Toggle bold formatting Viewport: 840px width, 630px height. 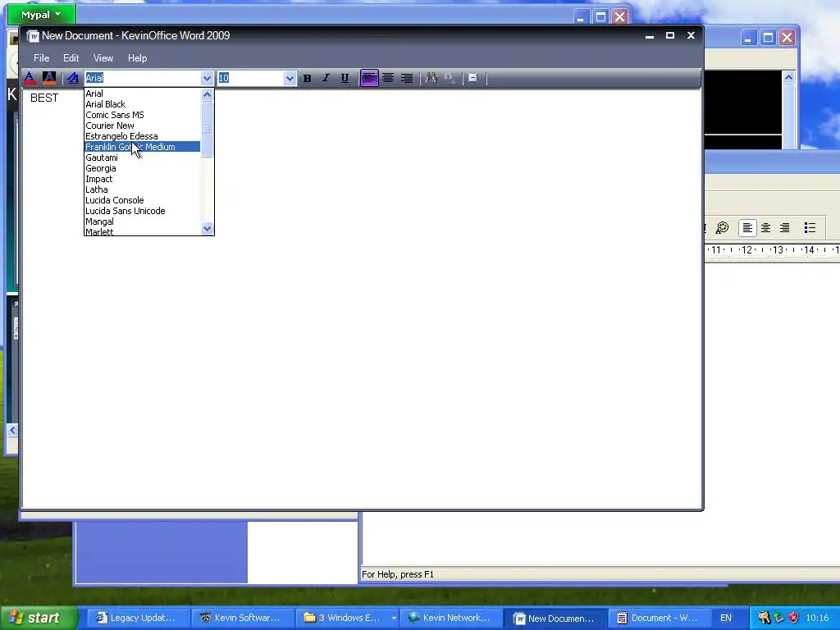pos(307,78)
